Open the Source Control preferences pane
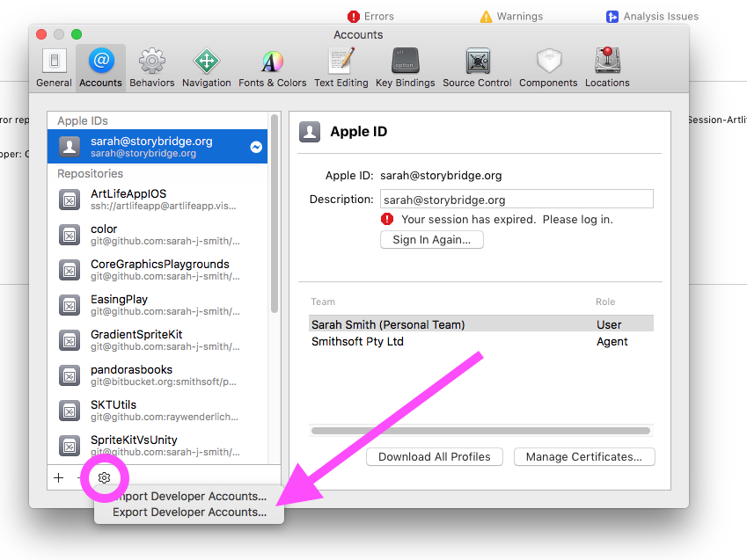 pyautogui.click(x=477, y=68)
